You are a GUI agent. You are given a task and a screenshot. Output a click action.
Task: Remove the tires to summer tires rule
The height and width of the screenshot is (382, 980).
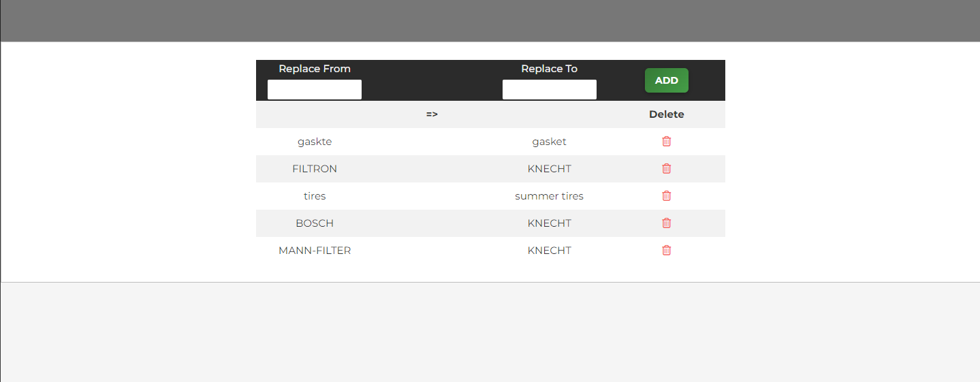pos(666,196)
